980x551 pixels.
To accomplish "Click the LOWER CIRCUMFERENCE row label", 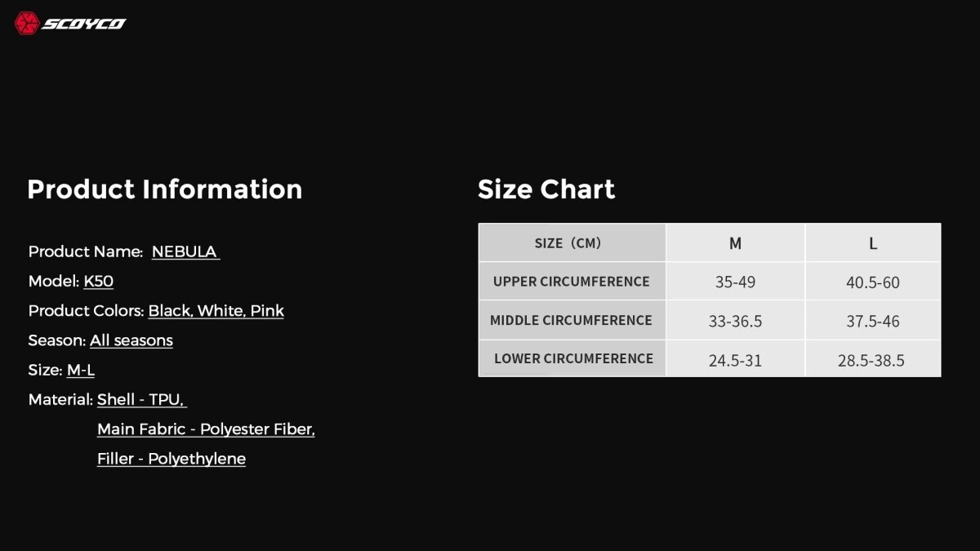I will tap(573, 358).
